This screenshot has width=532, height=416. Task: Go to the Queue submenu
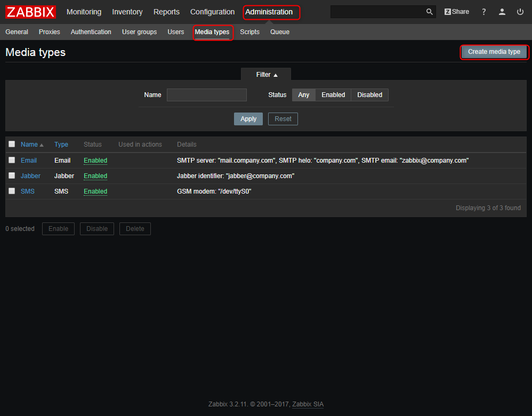point(280,32)
